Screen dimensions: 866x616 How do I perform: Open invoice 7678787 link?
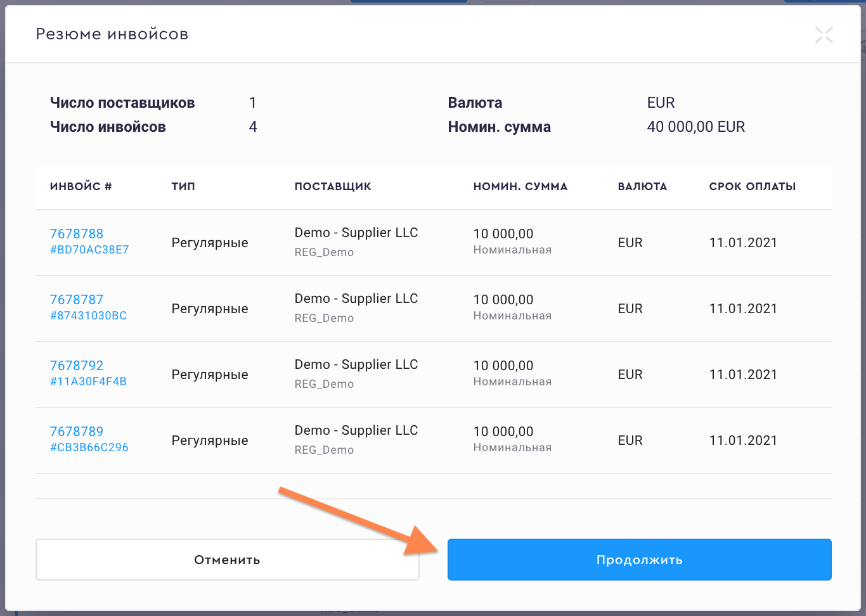click(77, 300)
